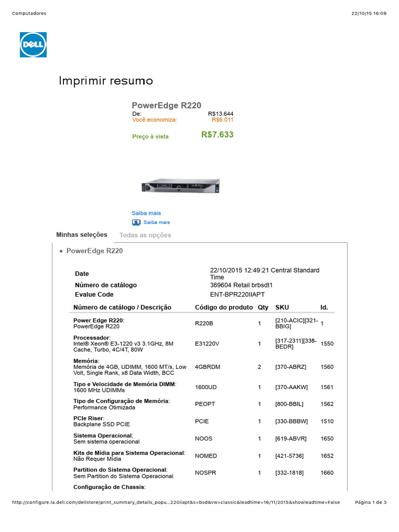Click the configure.la.dell.com URL in the footer

coord(176,502)
